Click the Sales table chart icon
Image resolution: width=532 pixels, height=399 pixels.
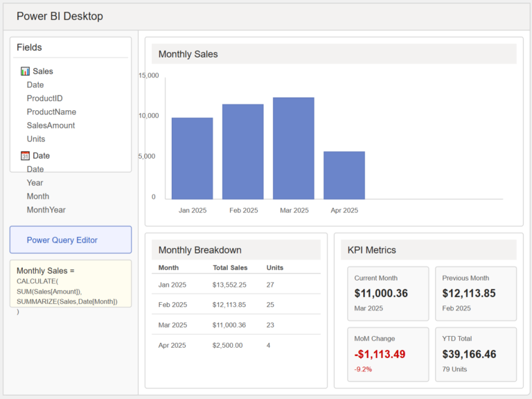pos(25,71)
